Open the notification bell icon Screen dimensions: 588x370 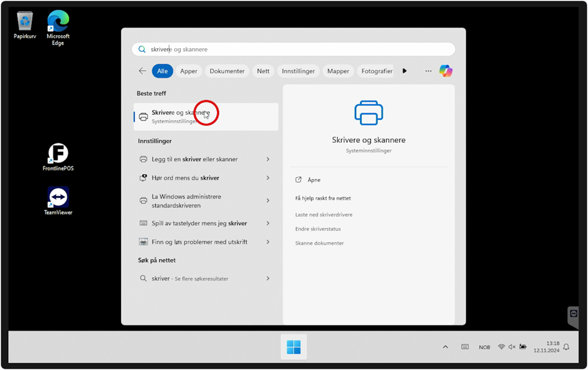(566, 347)
